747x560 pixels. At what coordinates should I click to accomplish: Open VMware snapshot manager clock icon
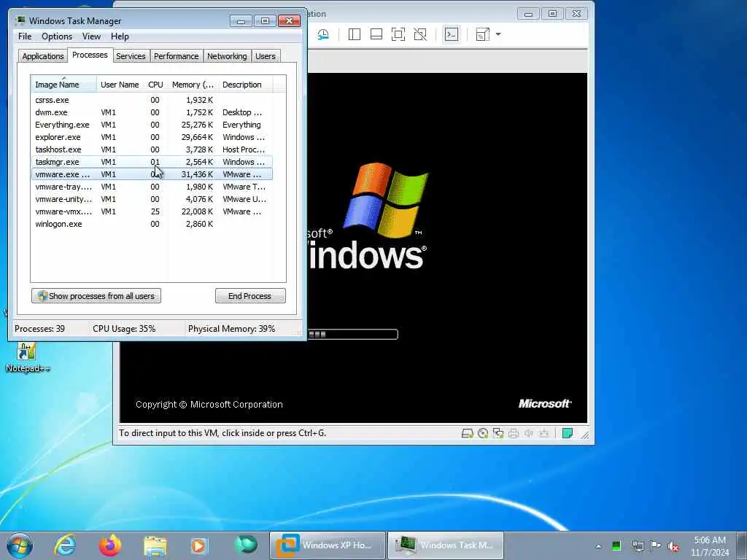[323, 34]
